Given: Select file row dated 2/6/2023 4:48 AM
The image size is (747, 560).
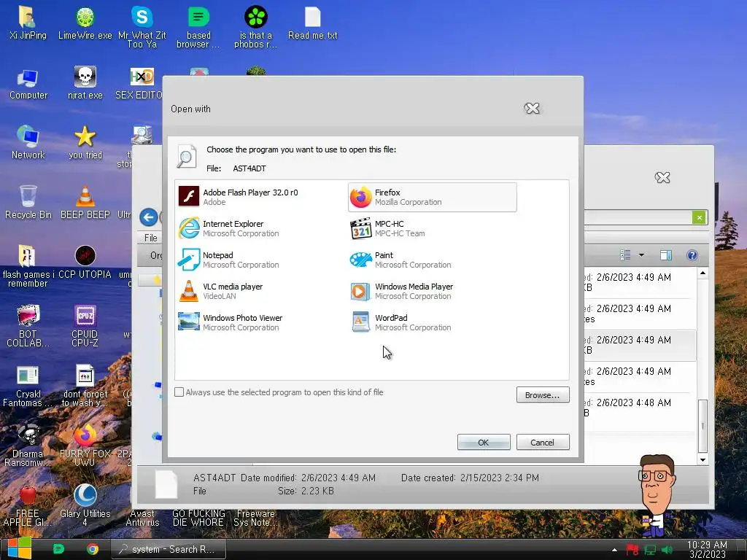Looking at the screenshot, I should (640, 408).
